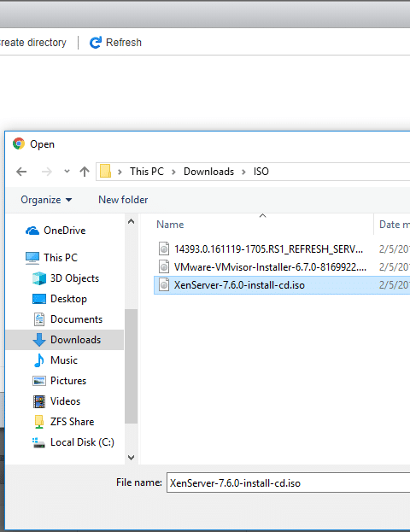Open Desktop in the navigation pane
This screenshot has width=410, height=532.
click(x=68, y=299)
